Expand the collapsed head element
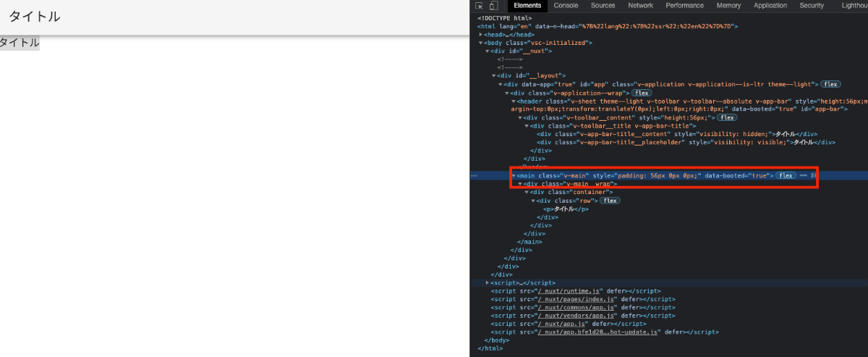 pyautogui.click(x=480, y=34)
